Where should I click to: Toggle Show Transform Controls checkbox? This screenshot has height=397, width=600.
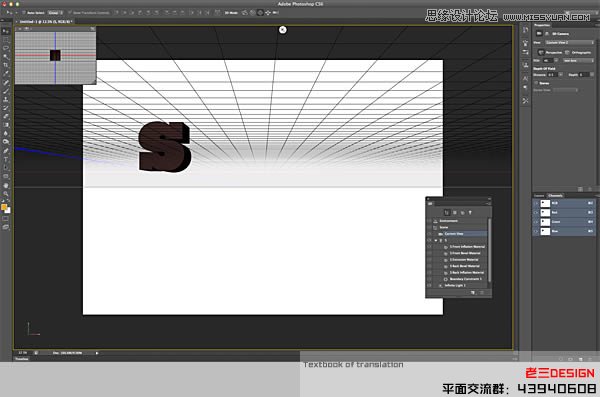point(70,13)
